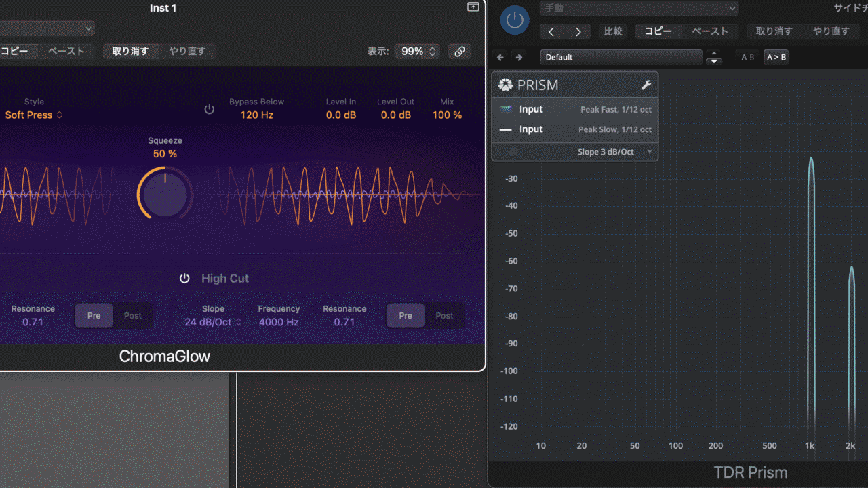The width and height of the screenshot is (868, 488).
Task: Go to next preset with right chevron
Action: [x=578, y=32]
